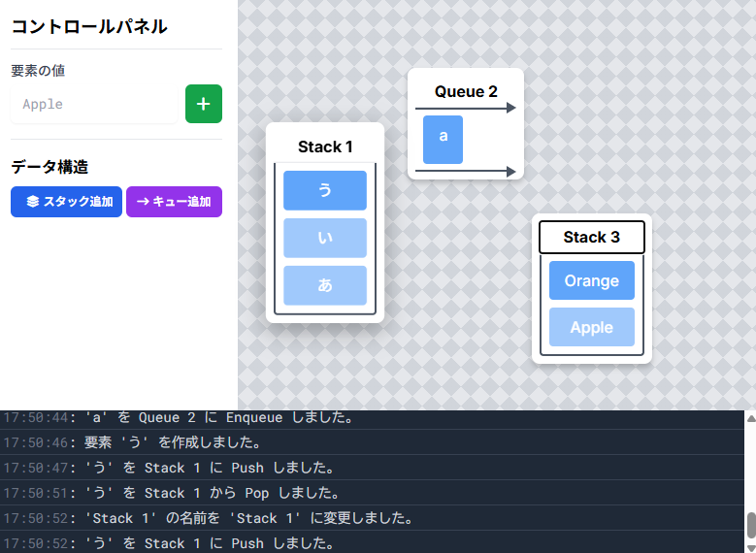756x553 pixels.
Task: Add a new stack with スタック追加
Action: point(67,202)
